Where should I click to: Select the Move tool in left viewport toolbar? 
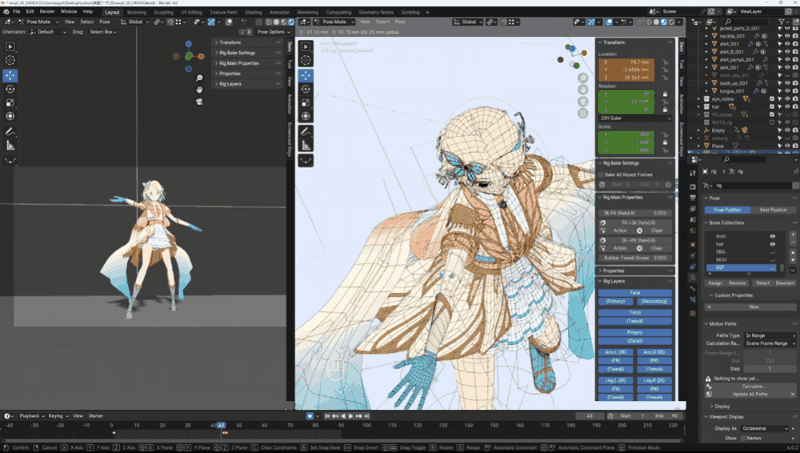tap(10, 75)
